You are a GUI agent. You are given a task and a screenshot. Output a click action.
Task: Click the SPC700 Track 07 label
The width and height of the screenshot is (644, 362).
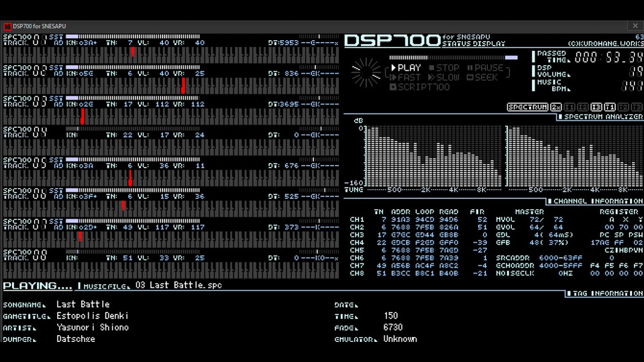pos(25,225)
